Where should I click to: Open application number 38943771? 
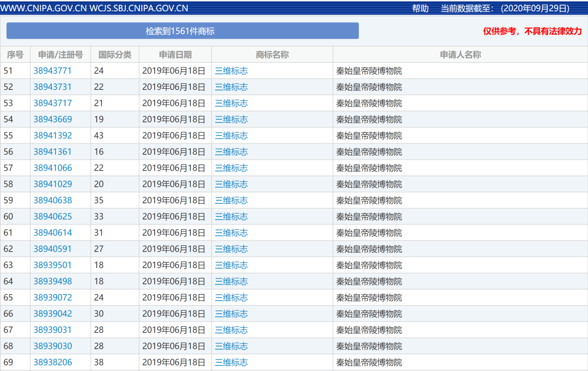[x=53, y=71]
